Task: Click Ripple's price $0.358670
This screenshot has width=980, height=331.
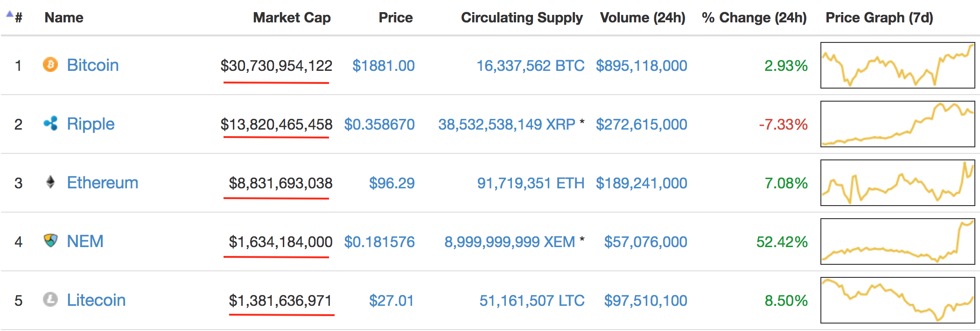Action: coord(379,124)
